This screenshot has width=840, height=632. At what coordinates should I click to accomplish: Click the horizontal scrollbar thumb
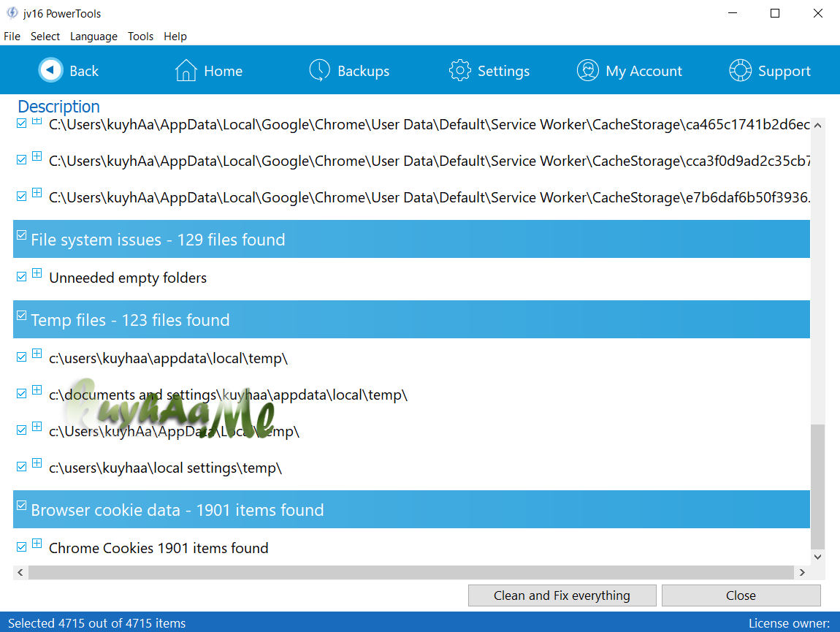click(x=411, y=573)
